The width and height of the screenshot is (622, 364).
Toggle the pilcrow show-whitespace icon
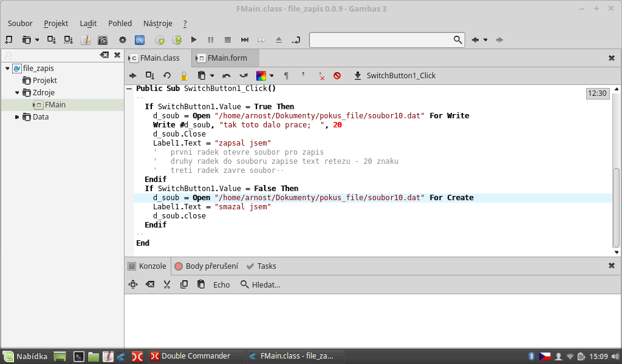[286, 76]
